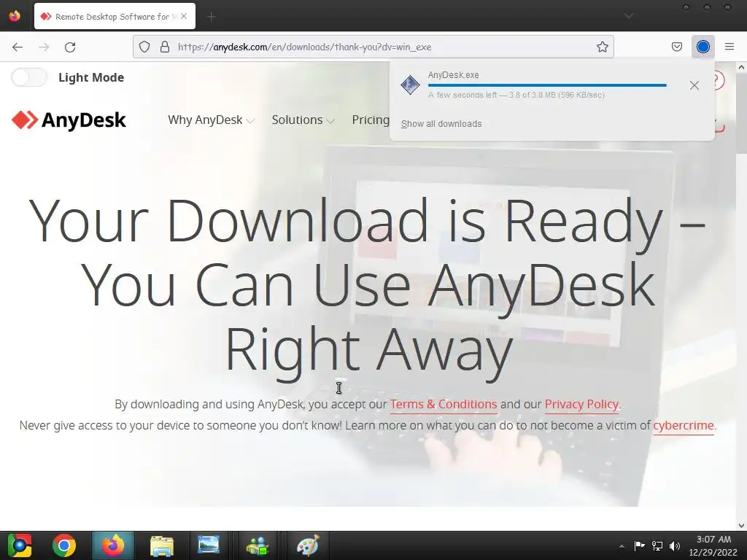Screen dimensions: 747x560
Task: Click the Action Center flag icon
Action: pos(639,545)
